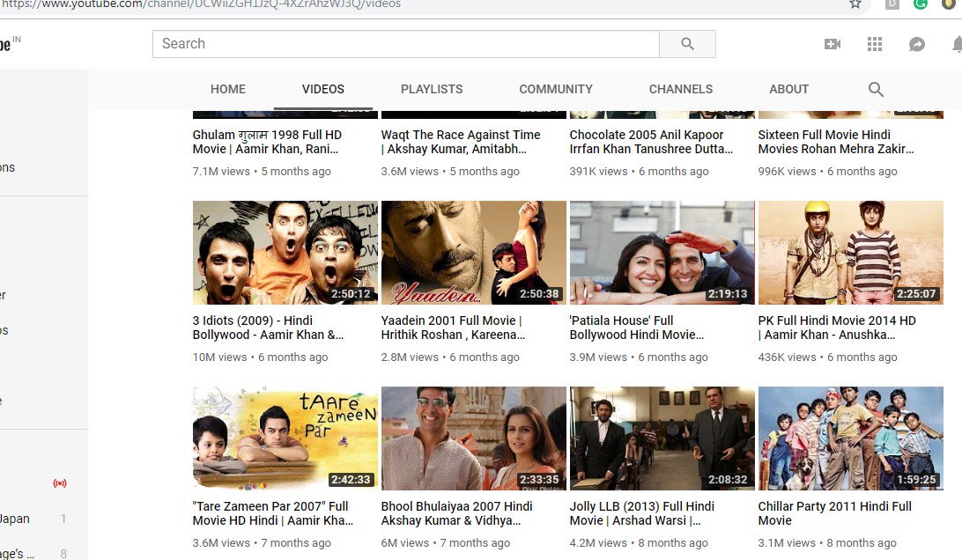
Task: Click the 2:33:35 duration badge
Action: tap(539, 480)
